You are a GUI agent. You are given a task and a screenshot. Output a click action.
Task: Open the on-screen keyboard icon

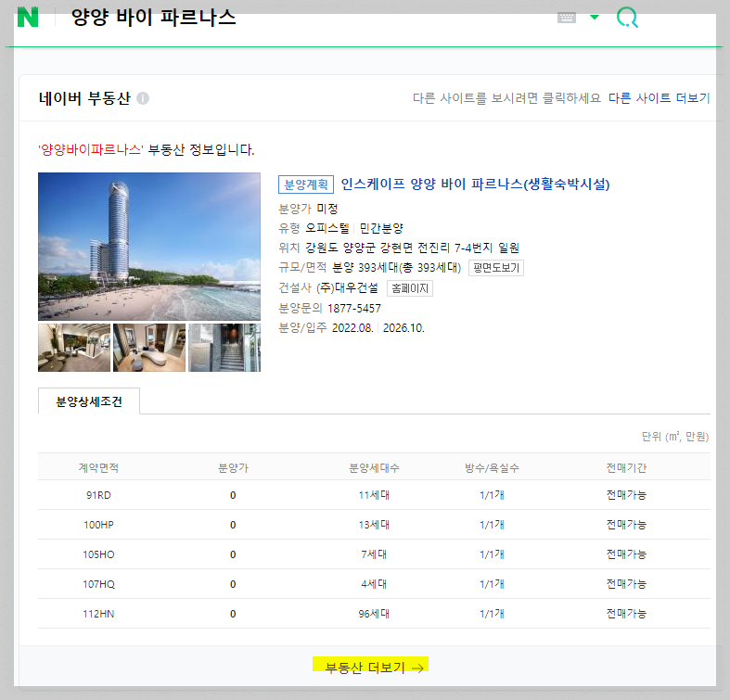point(567,18)
